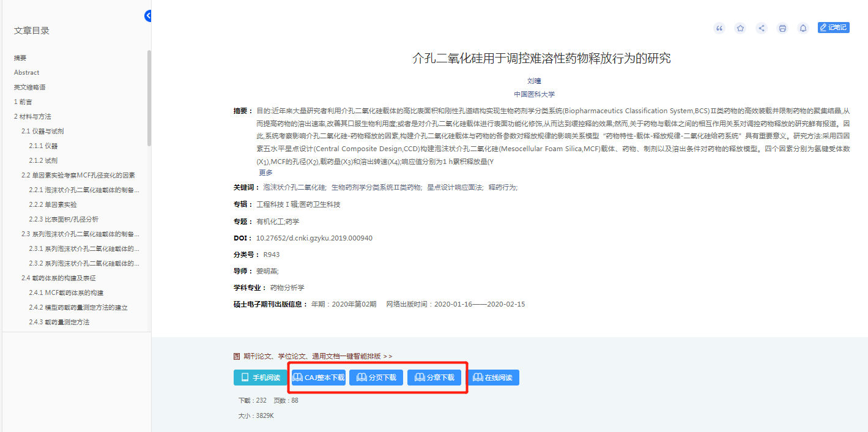Go to section 2.4 载药体系的构建及表征

59,278
